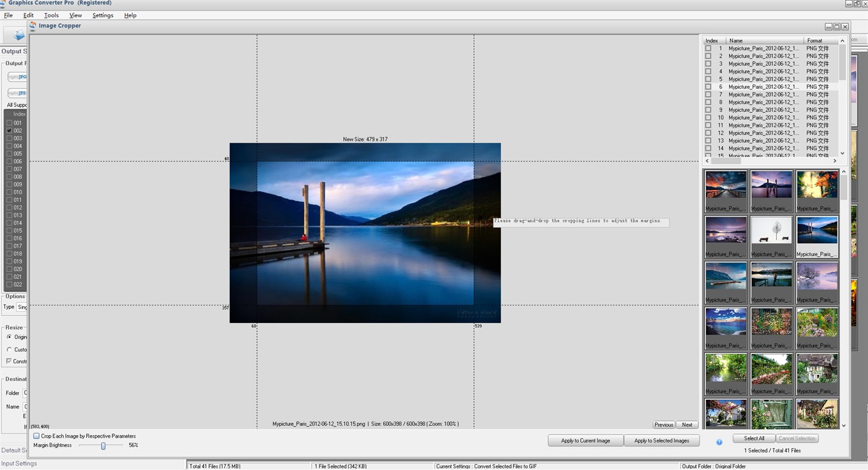Open the View menu
Viewport: 868px width, 470px height.
75,15
